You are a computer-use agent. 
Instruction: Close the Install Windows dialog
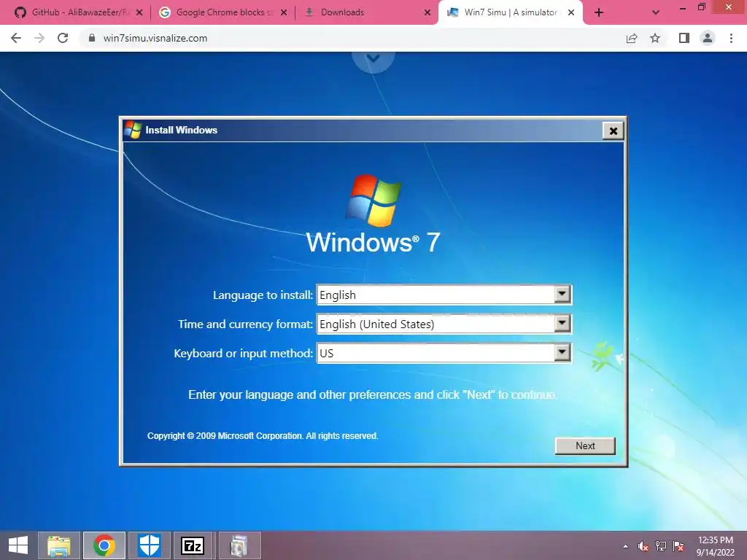point(614,131)
